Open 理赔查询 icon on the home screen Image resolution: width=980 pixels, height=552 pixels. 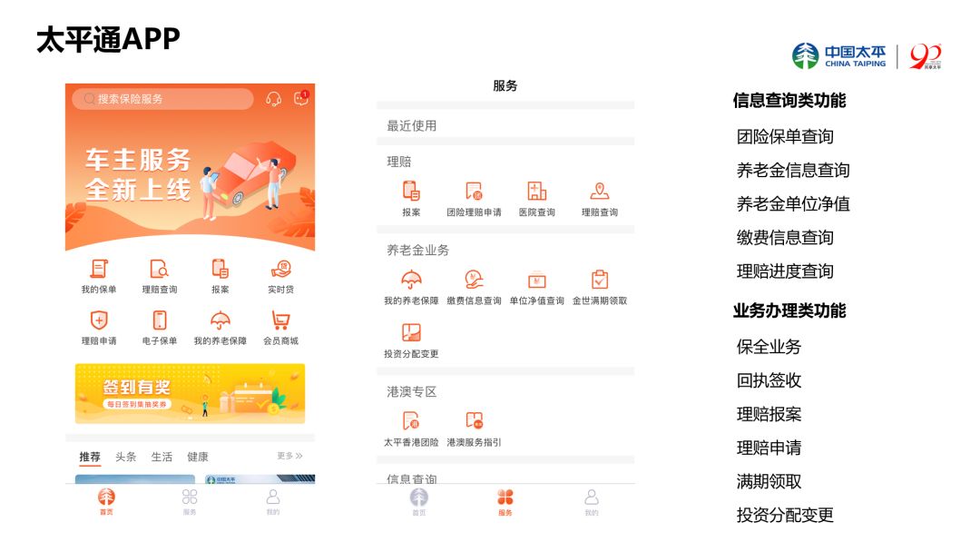tap(160, 276)
